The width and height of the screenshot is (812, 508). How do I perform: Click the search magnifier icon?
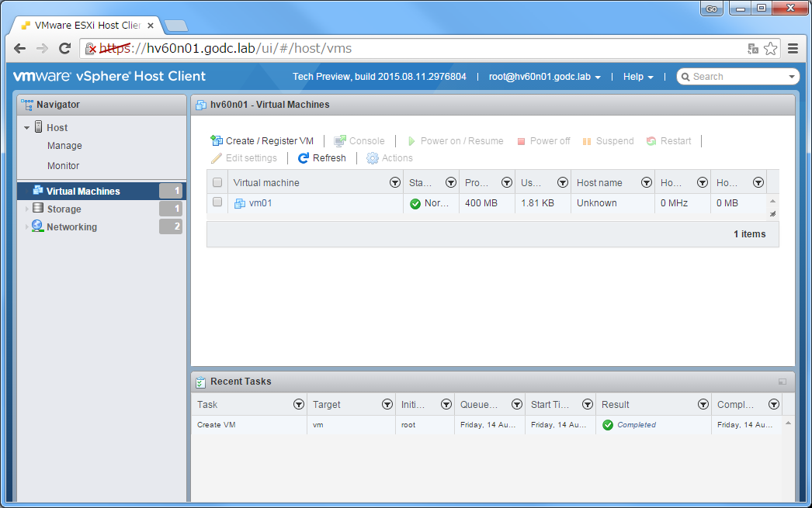[x=685, y=77]
